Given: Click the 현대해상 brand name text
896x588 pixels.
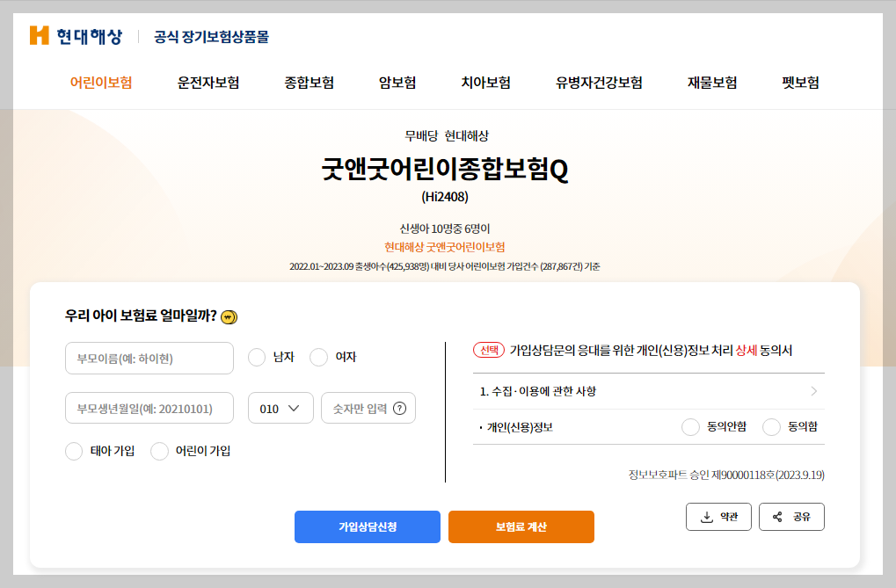Looking at the screenshot, I should (89, 36).
